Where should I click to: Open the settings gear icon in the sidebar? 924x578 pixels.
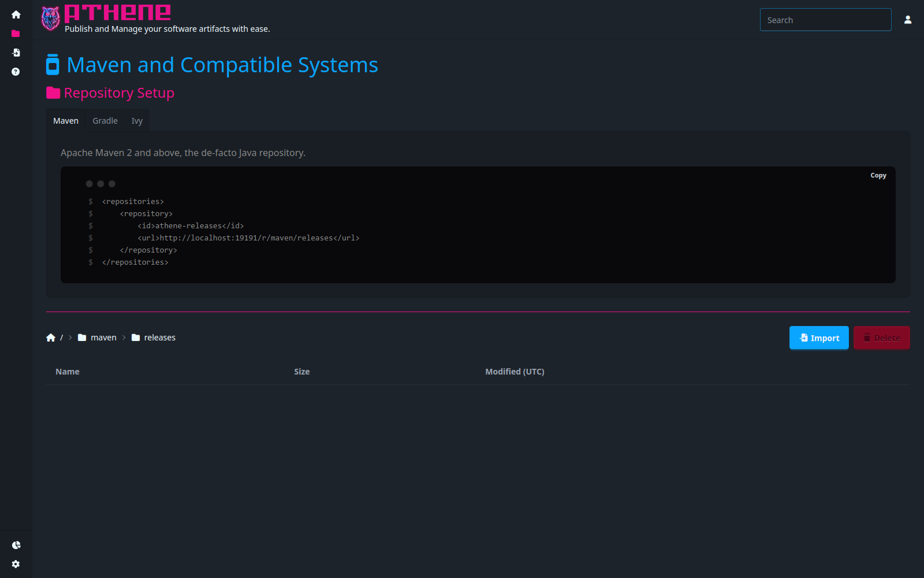pos(16,564)
